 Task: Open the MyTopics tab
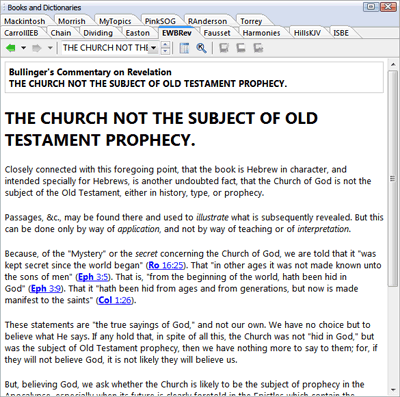click(x=115, y=21)
